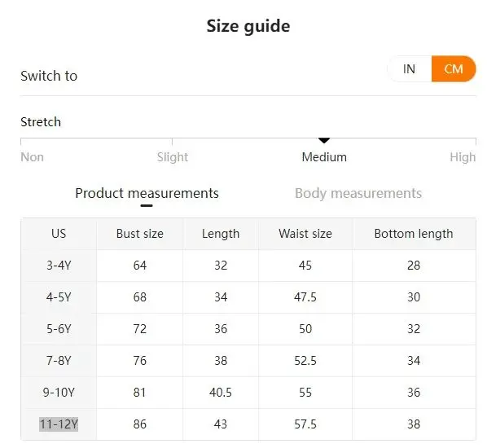487x448 pixels.
Task: Select the Product measurements tab
Action: [147, 193]
